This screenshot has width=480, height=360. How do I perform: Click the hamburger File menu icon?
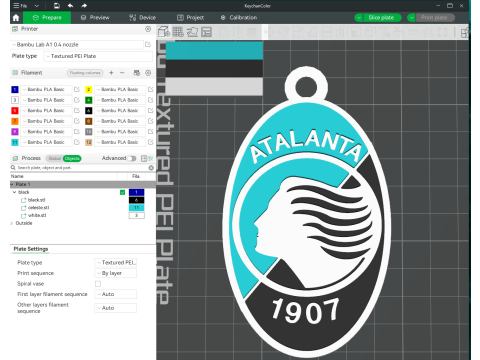tap(16, 6)
